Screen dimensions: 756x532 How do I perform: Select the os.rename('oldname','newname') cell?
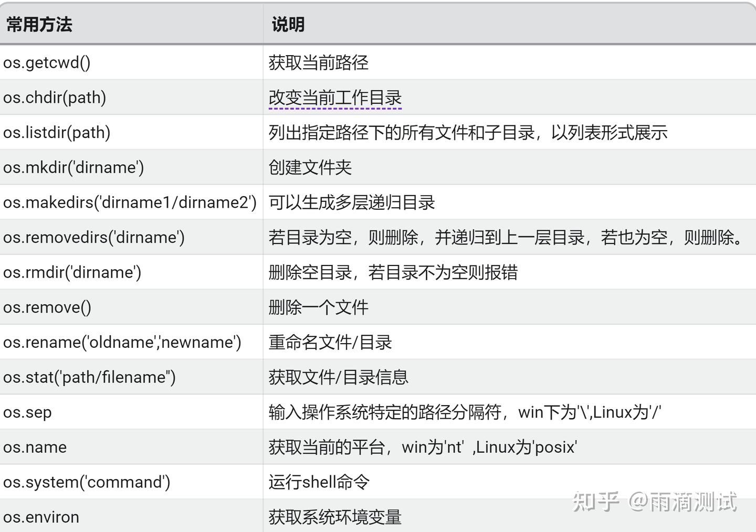(122, 342)
